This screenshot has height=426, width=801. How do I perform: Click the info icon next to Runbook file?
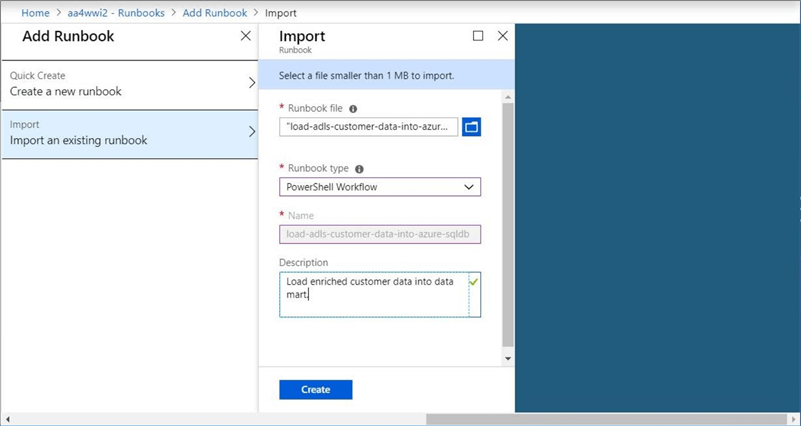point(353,109)
